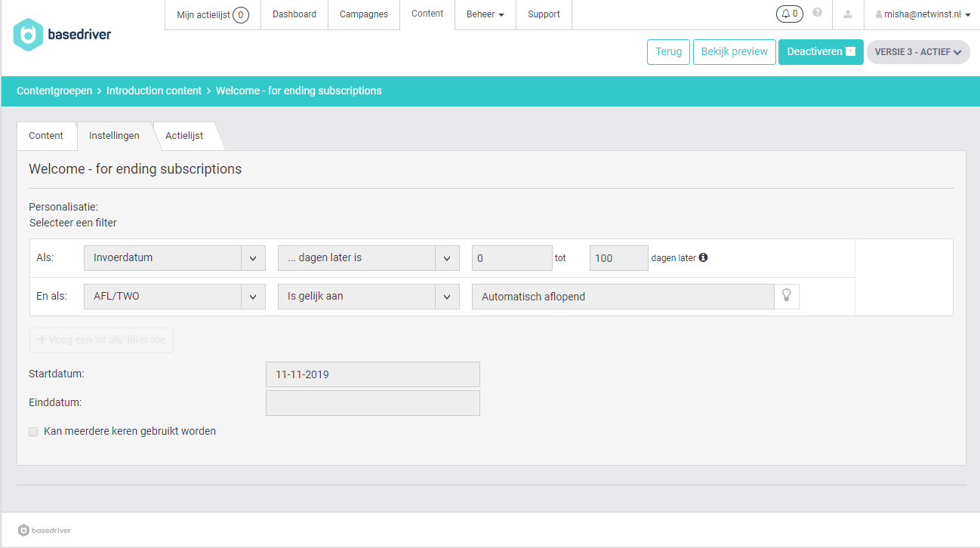Open the help question mark icon
The width and height of the screenshot is (980, 548).
[x=817, y=13]
